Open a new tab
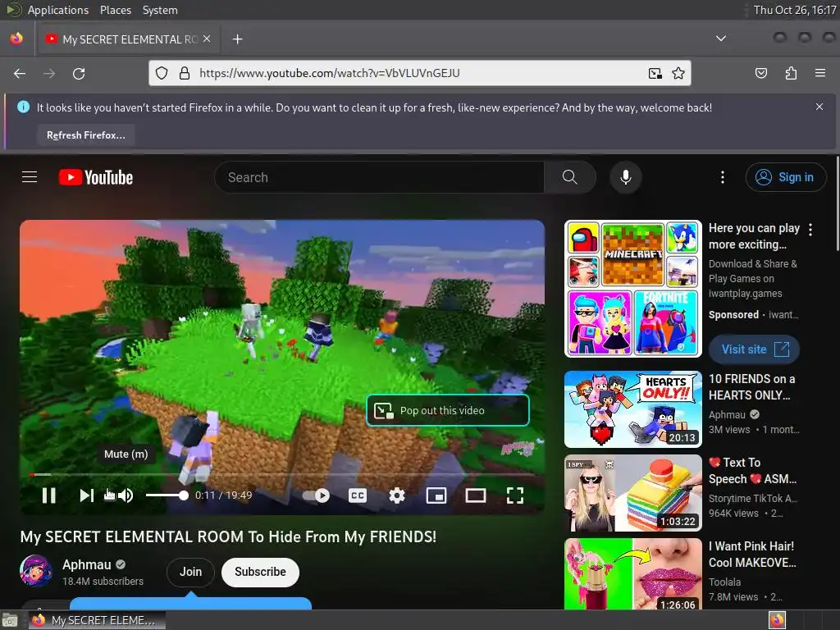The height and width of the screenshot is (630, 840). 237,39
